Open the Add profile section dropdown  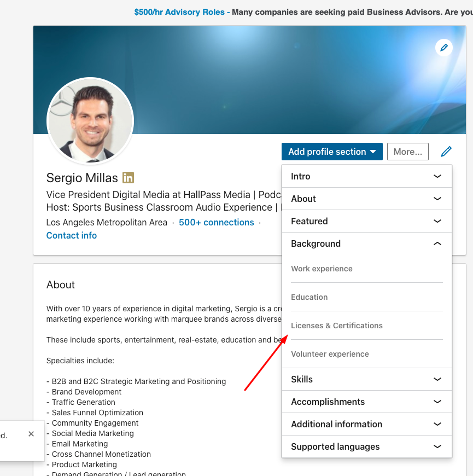332,152
